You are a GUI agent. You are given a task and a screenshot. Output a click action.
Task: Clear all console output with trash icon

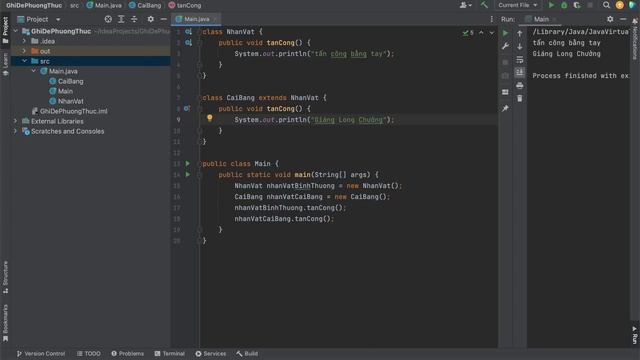[520, 98]
